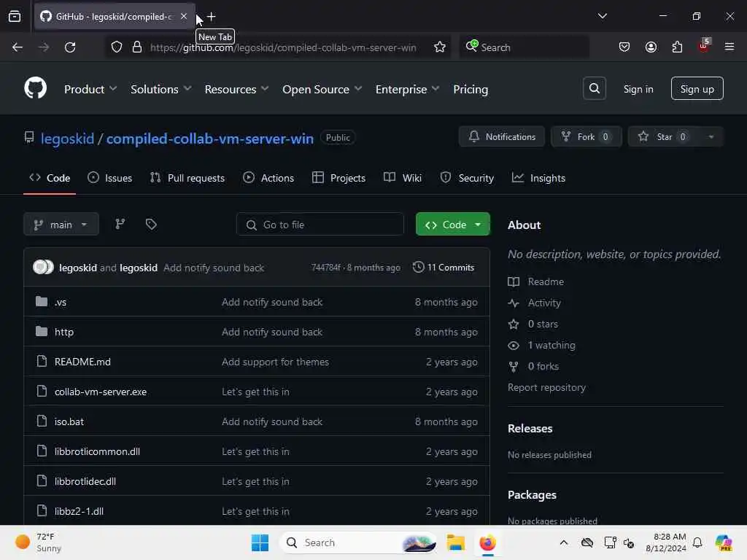Open Firefox account icon
The width and height of the screenshot is (747, 560).
point(651,47)
